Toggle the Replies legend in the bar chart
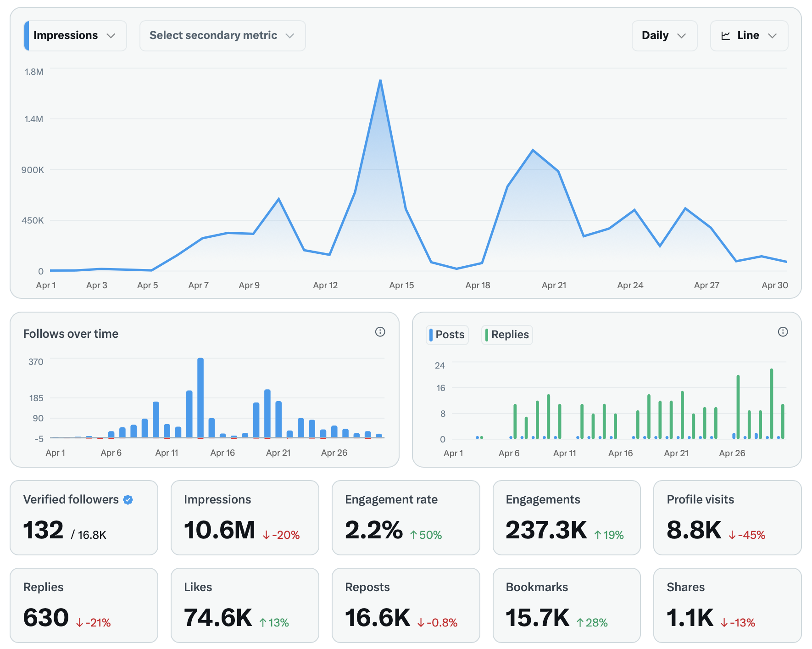 click(x=506, y=335)
